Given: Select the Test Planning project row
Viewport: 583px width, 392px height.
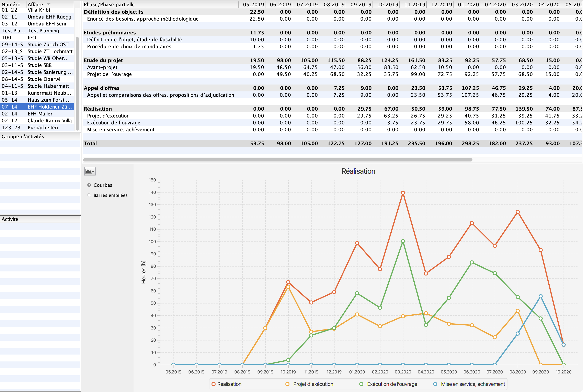Looking at the screenshot, I should (37, 31).
